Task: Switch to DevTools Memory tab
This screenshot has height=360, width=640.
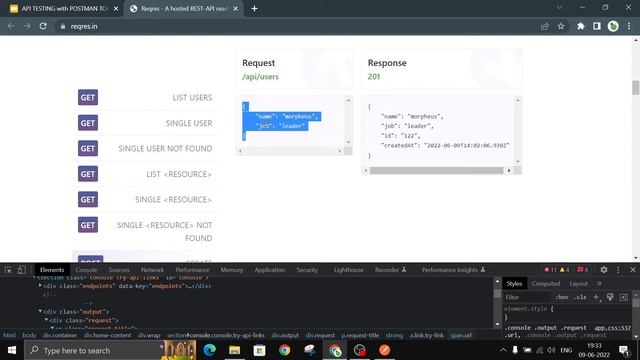Action: point(231,270)
